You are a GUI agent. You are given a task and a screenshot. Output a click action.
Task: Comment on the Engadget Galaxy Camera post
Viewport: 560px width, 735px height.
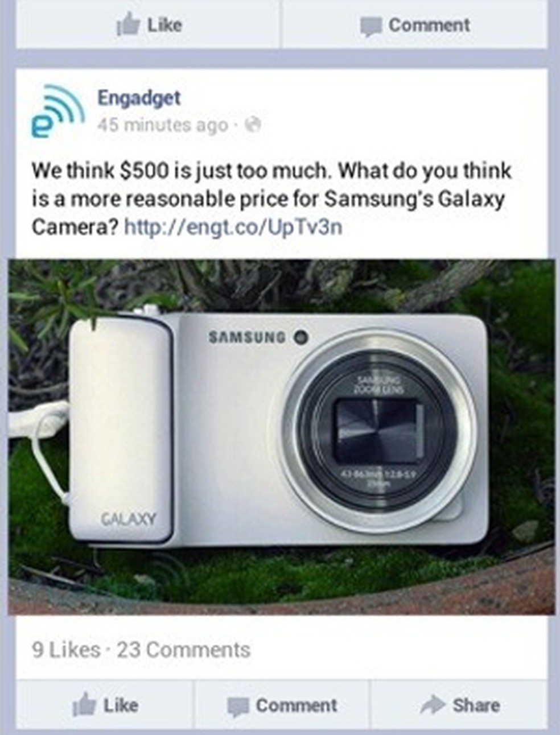[x=282, y=705]
